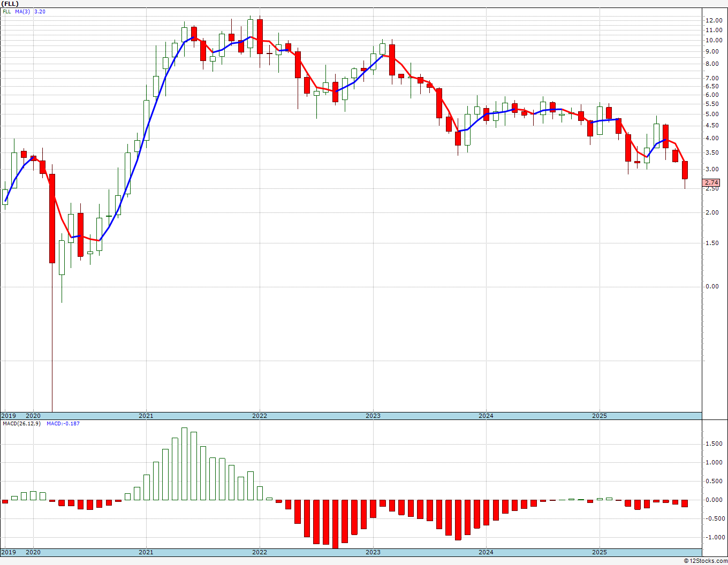Viewport: 728px width, 565px height.
Task: Click the MA(3) indicator label
Action: tap(22, 11)
